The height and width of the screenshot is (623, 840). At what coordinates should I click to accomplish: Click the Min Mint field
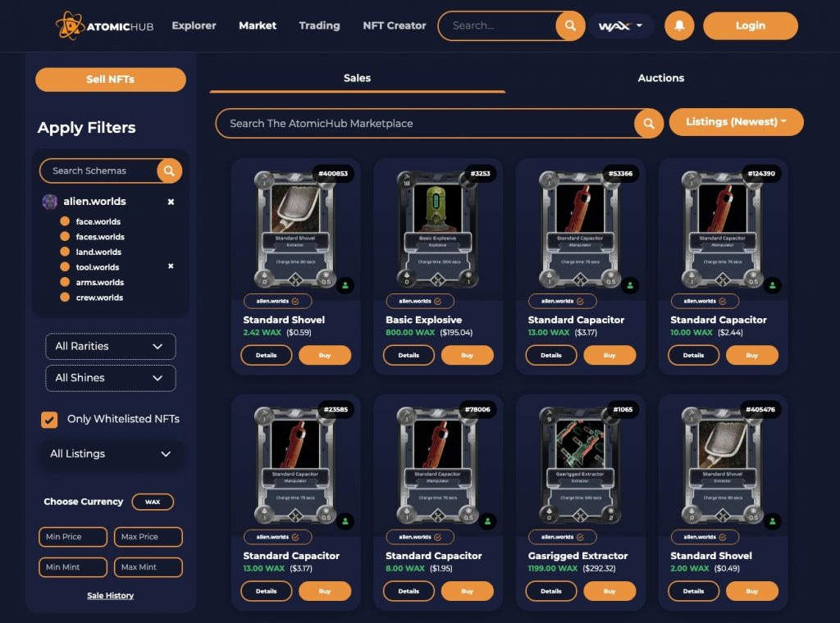(73, 567)
